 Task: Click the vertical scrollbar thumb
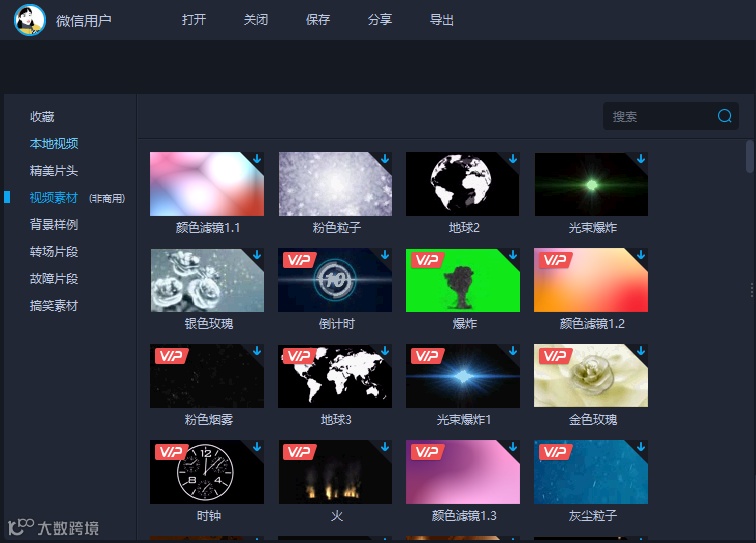point(750,156)
